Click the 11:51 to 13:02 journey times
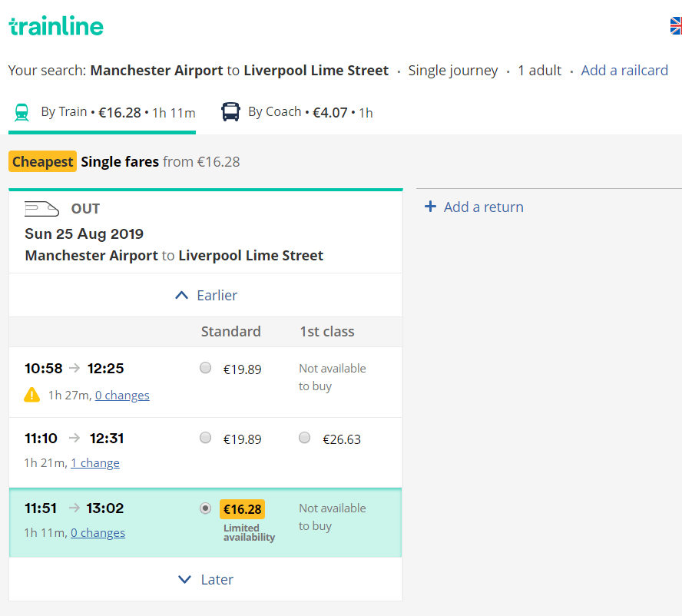 point(74,508)
